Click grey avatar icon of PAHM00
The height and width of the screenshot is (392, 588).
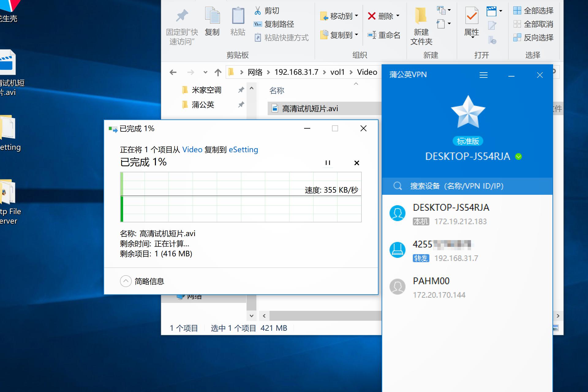398,287
